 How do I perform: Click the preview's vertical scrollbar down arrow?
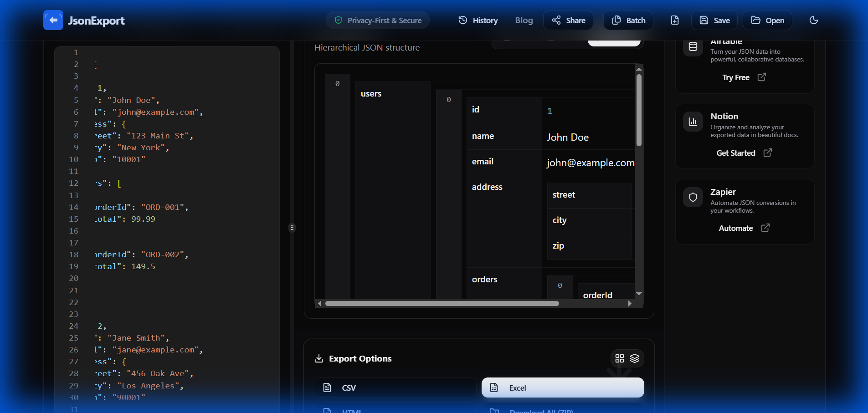click(x=639, y=294)
